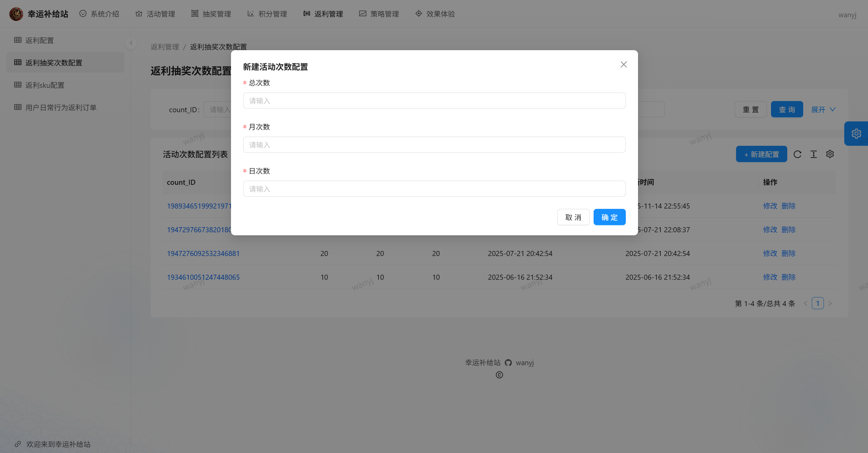Focus the 总次数 input field
This screenshot has height=453, width=868.
tap(434, 101)
